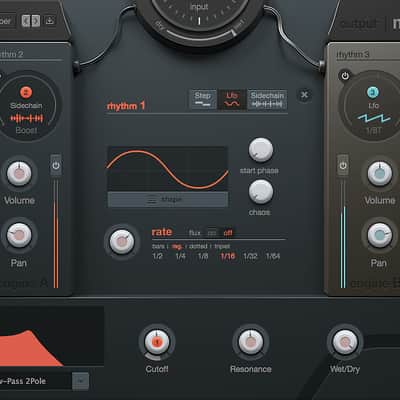400x400 pixels.
Task: Click the Low-Pass 2Pole filter name field
Action: pos(35,381)
